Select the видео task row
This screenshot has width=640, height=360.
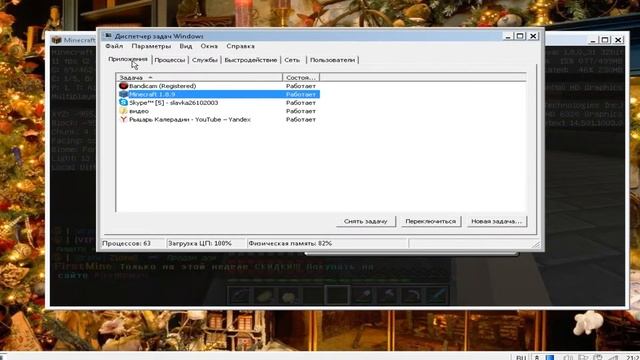[x=218, y=111]
